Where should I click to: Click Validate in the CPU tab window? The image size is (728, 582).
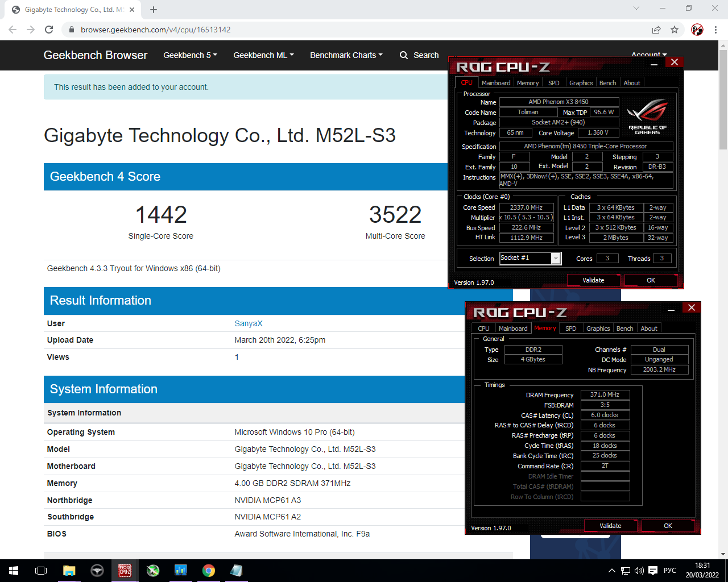593,280
